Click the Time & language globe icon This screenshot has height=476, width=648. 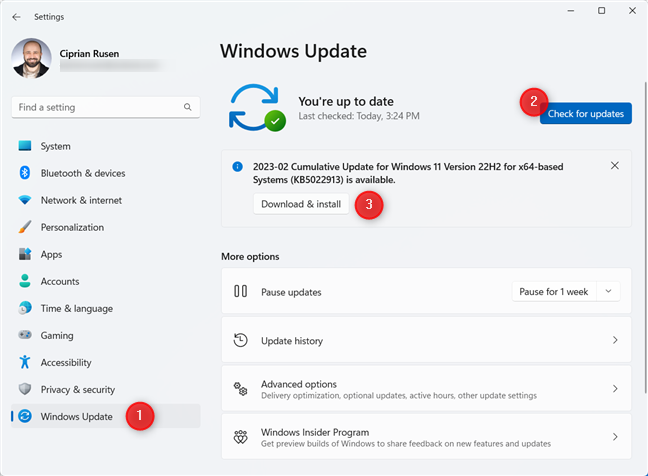pos(25,308)
